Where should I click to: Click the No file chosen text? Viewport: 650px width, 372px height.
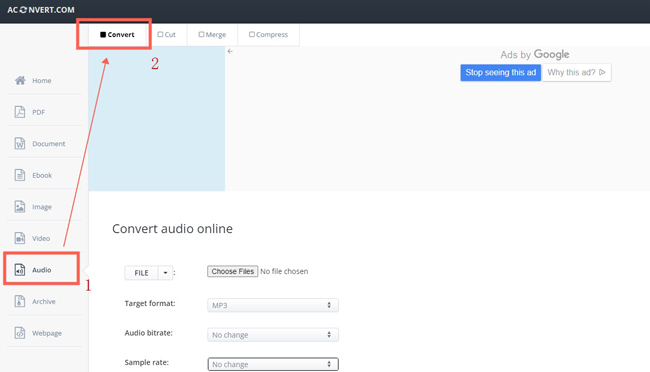pyautogui.click(x=284, y=271)
